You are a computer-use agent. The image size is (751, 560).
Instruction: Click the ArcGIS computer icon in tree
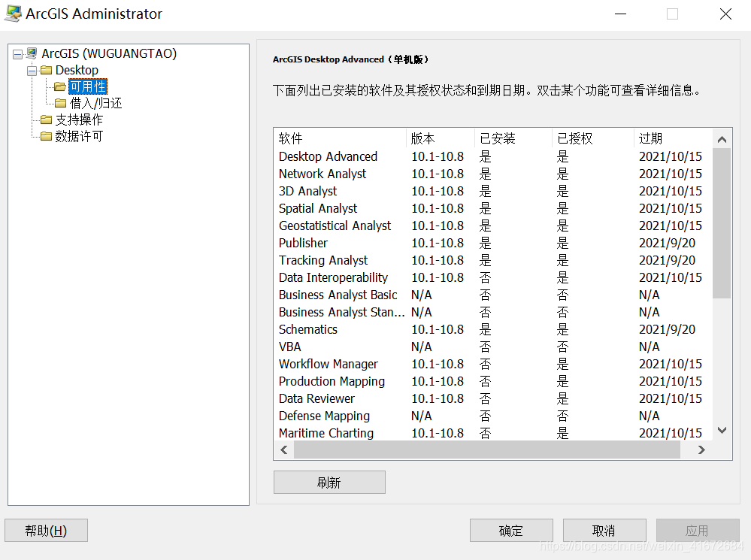32,54
